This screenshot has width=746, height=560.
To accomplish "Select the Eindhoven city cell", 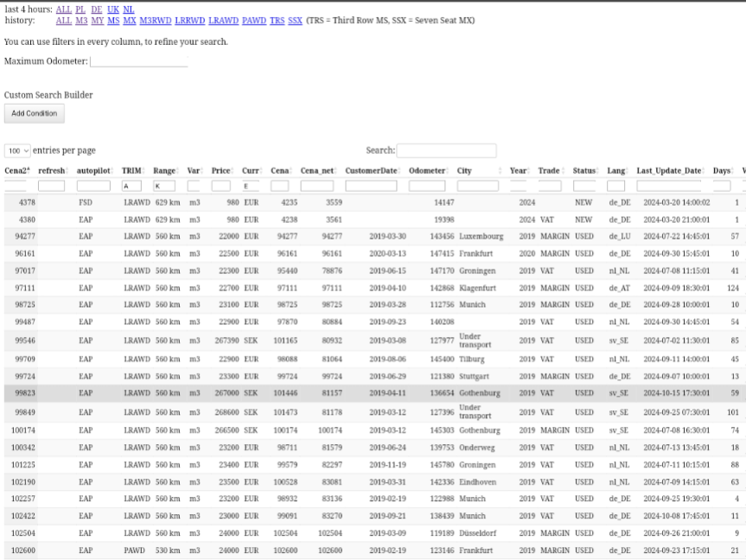I will pos(478,482).
